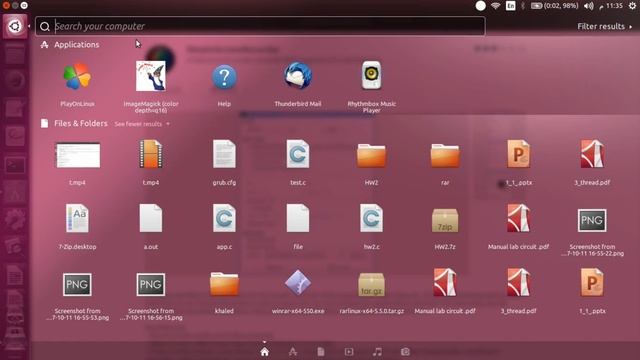Click the Applications section header
Screen dimensions: 640x360
pyautogui.click(x=70, y=44)
